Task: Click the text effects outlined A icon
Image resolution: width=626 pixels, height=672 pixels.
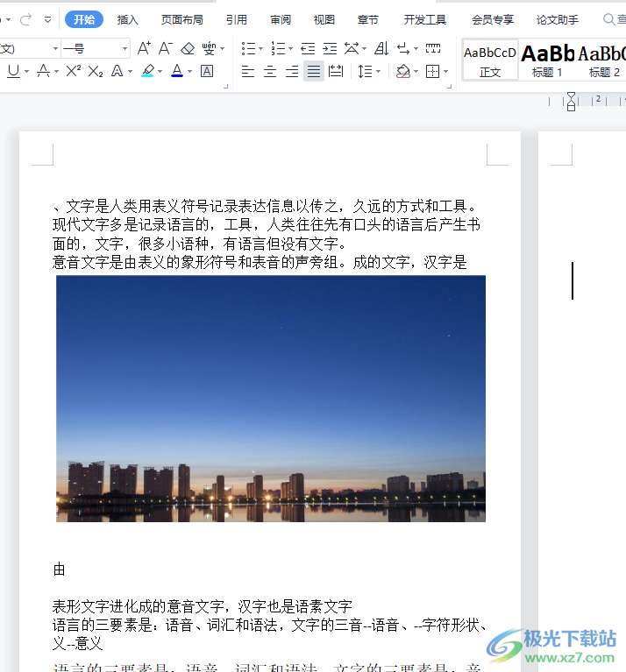Action: (117, 71)
